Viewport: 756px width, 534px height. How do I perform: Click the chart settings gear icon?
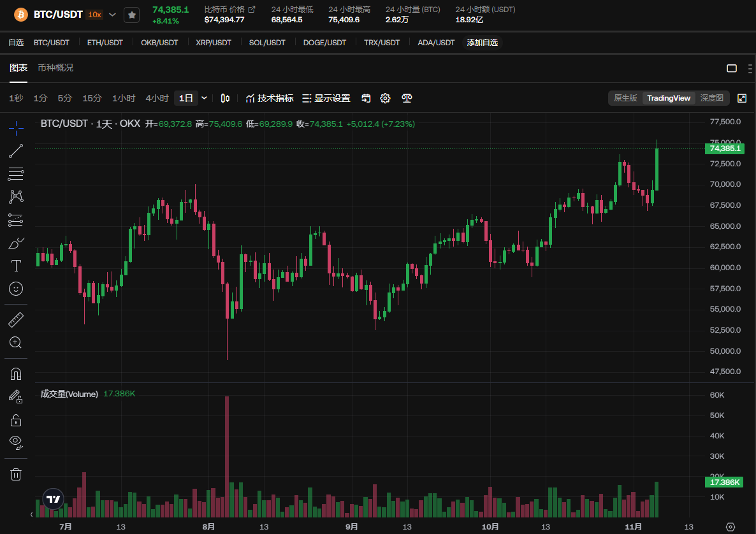pyautogui.click(x=385, y=98)
